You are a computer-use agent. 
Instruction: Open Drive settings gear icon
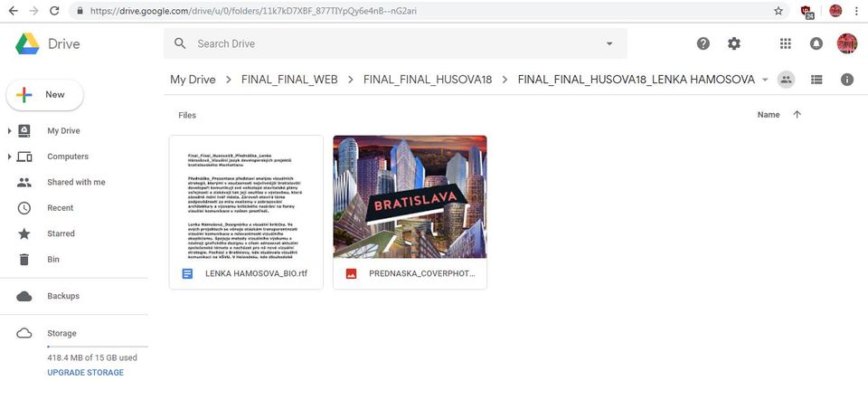734,43
